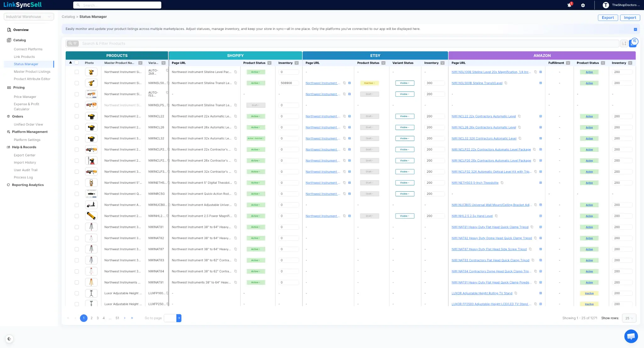This screenshot has height=348, width=644.
Task: Select checkbox for NWINSL500 row
Action: click(x=77, y=83)
